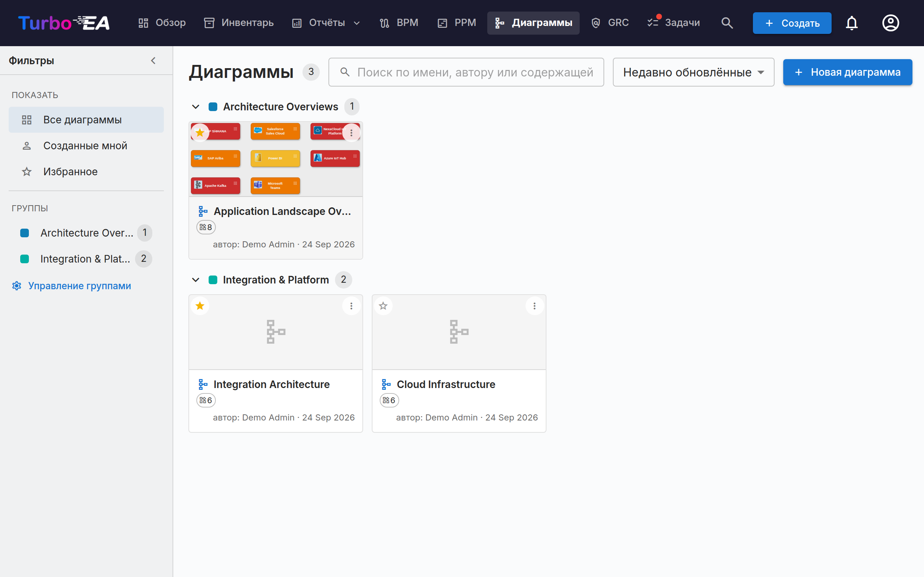The image size is (924, 577).
Task: Open the user account avatar menu
Action: 890,23
